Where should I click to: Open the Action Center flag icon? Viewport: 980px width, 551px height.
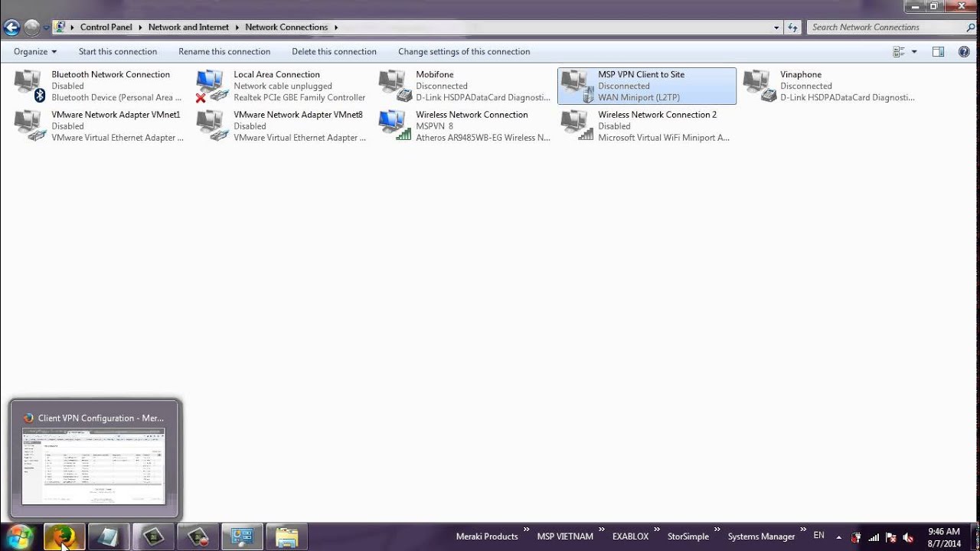pyautogui.click(x=890, y=537)
